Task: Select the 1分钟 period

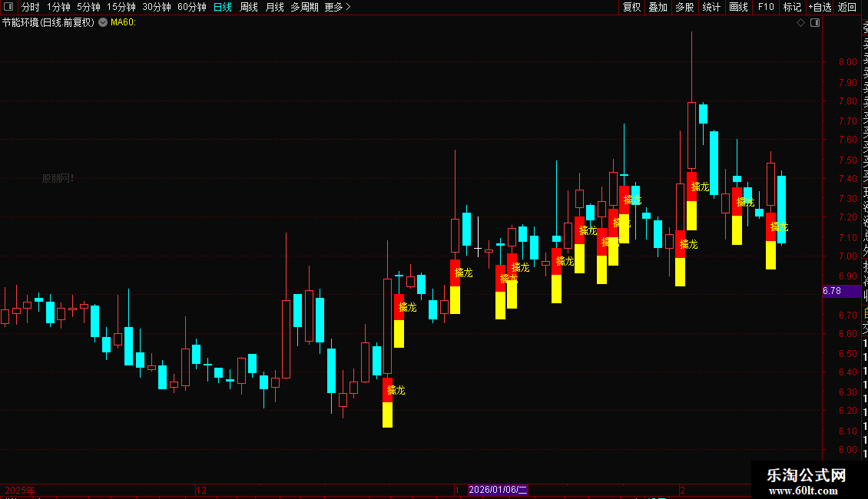Action: point(58,7)
